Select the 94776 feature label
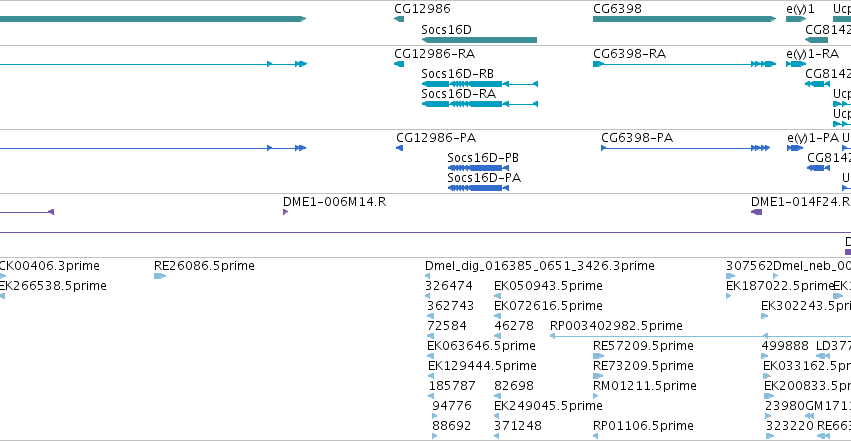 pos(452,406)
